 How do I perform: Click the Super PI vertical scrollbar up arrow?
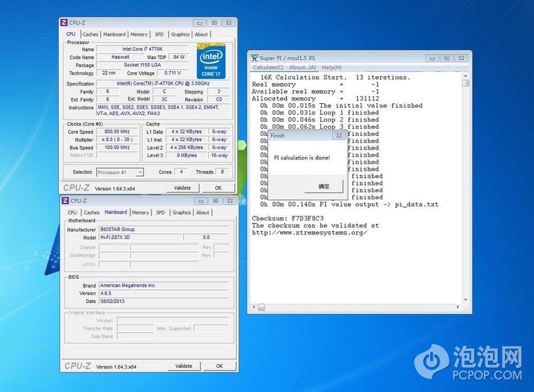point(466,76)
